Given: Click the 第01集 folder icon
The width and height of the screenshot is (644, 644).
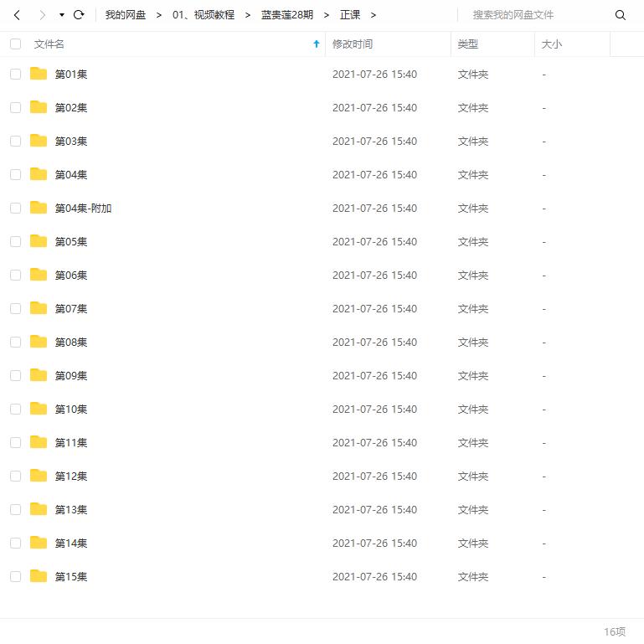Looking at the screenshot, I should (x=39, y=74).
